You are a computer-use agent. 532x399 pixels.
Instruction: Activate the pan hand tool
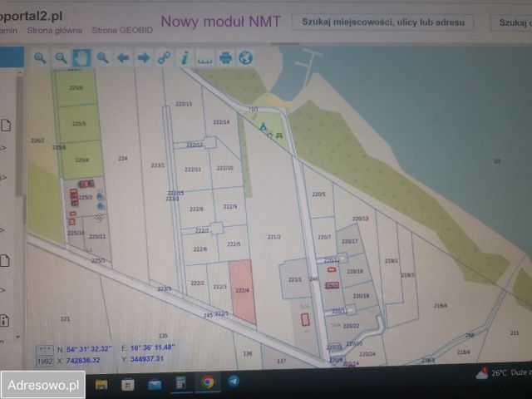(81, 58)
